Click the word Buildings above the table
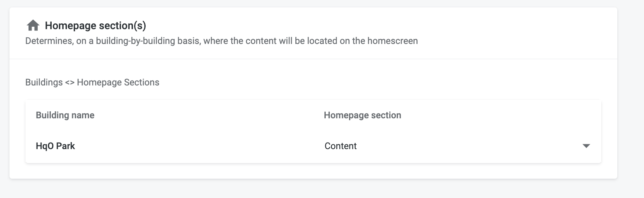 (x=44, y=83)
